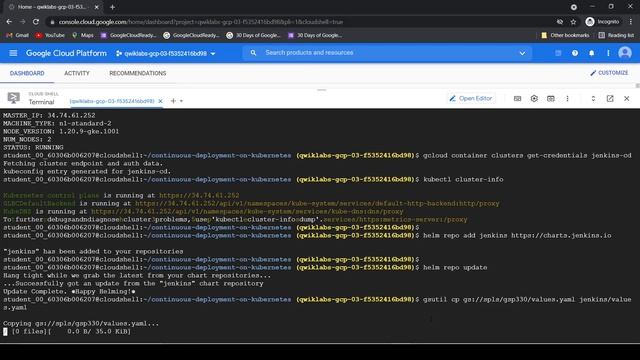Click the Cloud Shell panel resize handle
Screen dimensions: 640x360
coord(322,90)
